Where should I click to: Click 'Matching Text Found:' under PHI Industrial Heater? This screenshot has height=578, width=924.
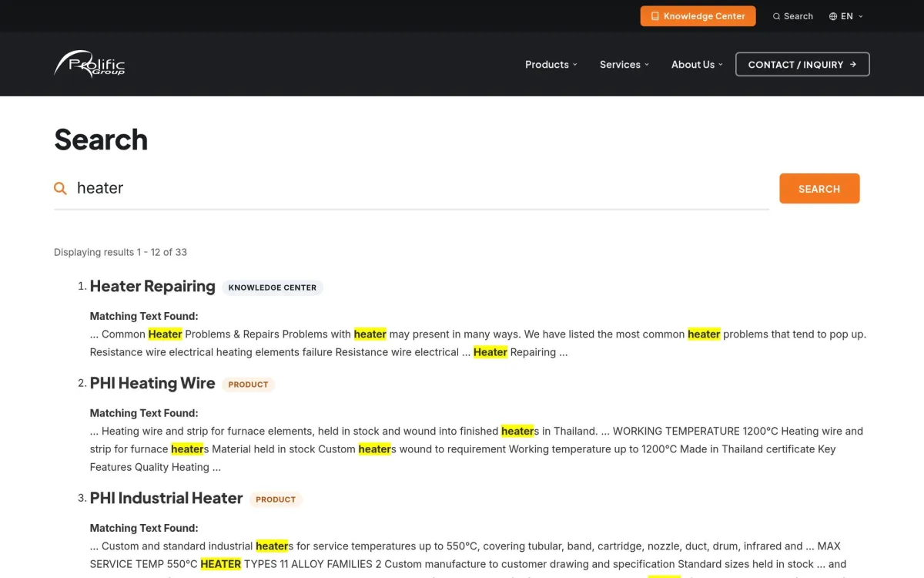(x=144, y=528)
